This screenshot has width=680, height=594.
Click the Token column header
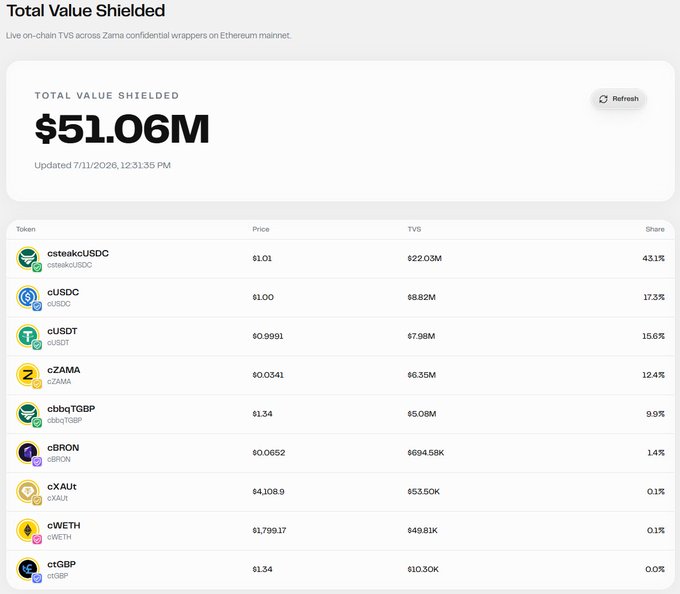tap(26, 229)
